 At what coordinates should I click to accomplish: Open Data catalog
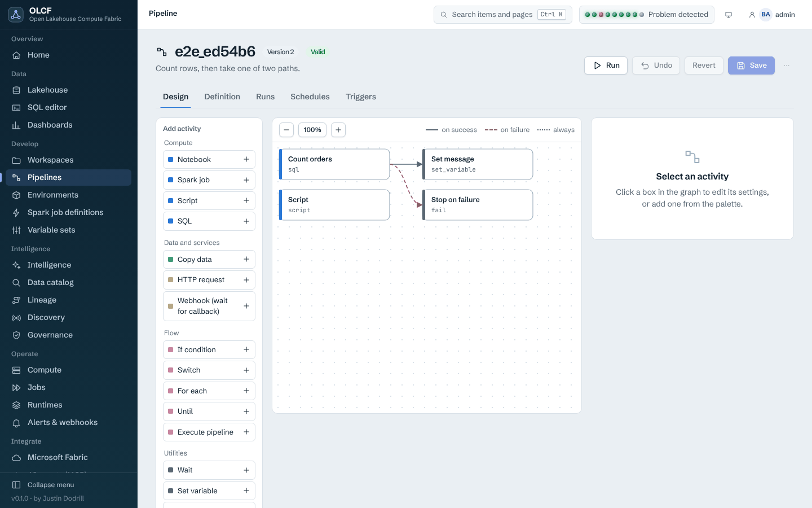68,282
